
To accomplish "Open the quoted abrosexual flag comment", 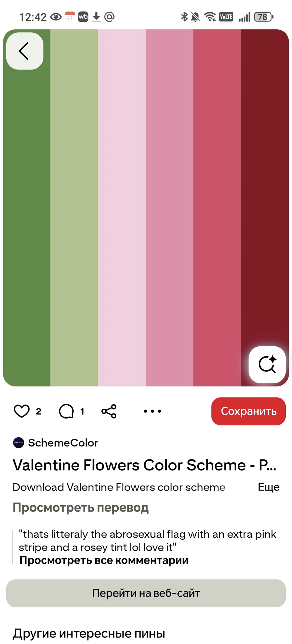I will 148,541.
